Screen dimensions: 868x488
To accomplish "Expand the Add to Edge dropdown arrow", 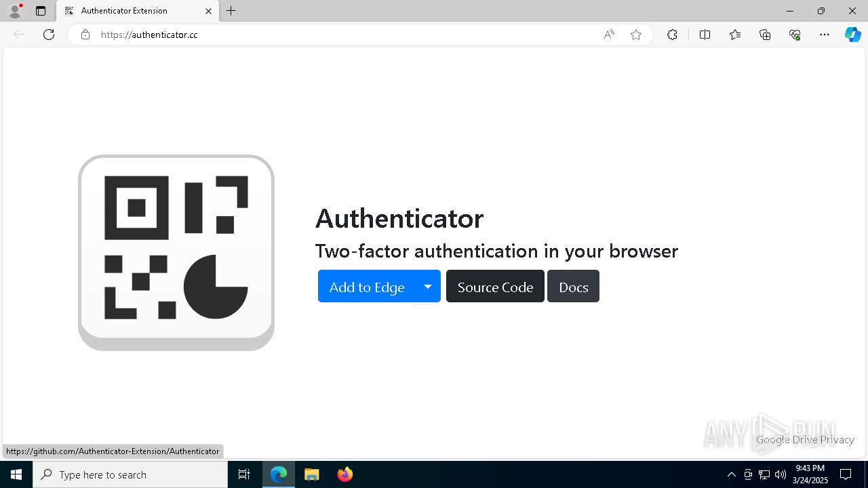I will click(x=428, y=287).
